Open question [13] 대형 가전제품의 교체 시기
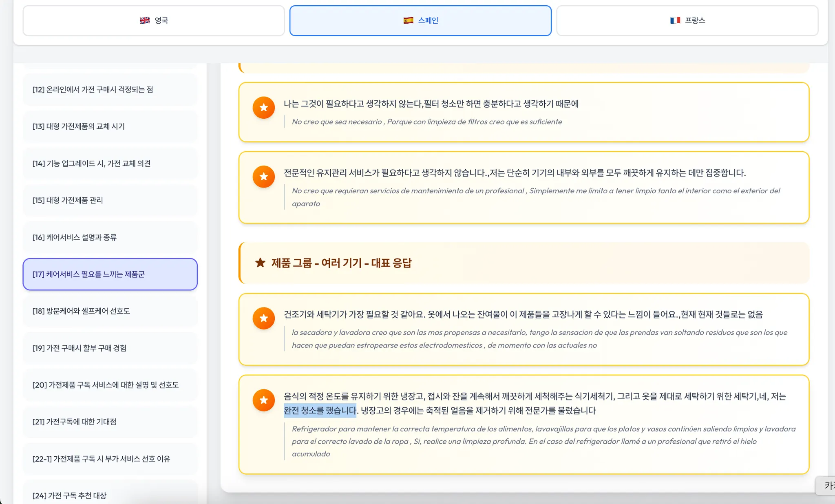This screenshot has width=835, height=504. click(x=110, y=126)
